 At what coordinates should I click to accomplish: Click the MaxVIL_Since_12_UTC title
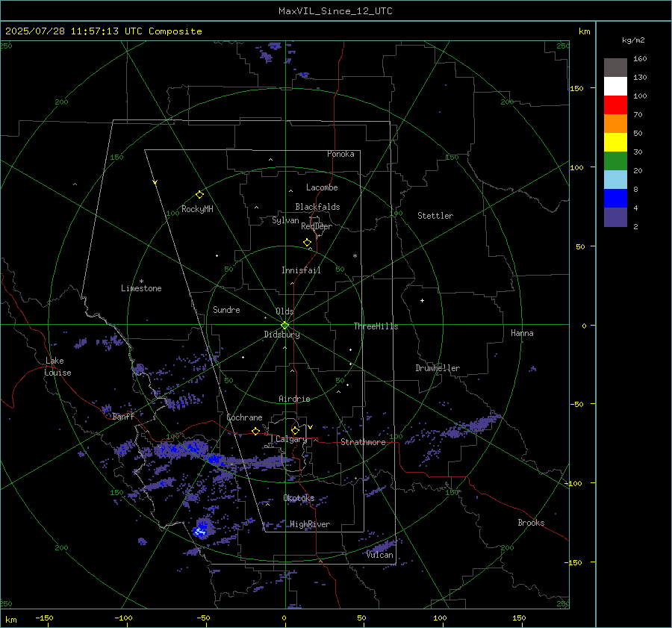pos(335,11)
